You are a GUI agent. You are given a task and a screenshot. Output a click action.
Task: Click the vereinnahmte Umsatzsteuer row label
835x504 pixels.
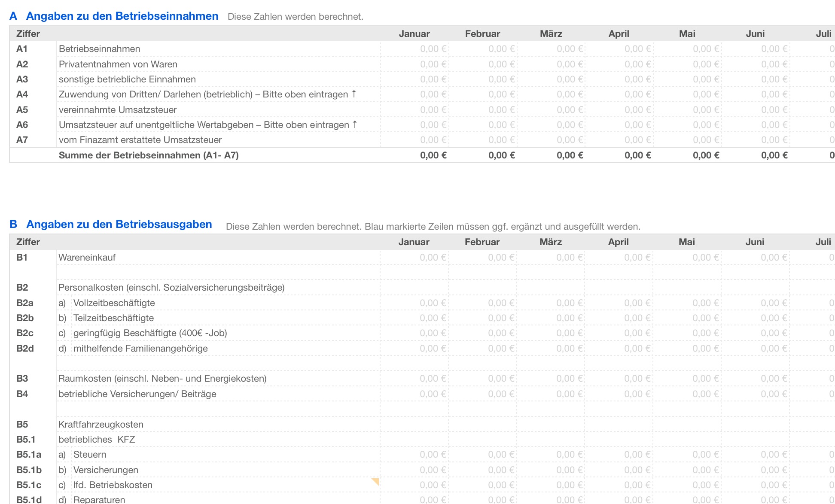tap(118, 110)
